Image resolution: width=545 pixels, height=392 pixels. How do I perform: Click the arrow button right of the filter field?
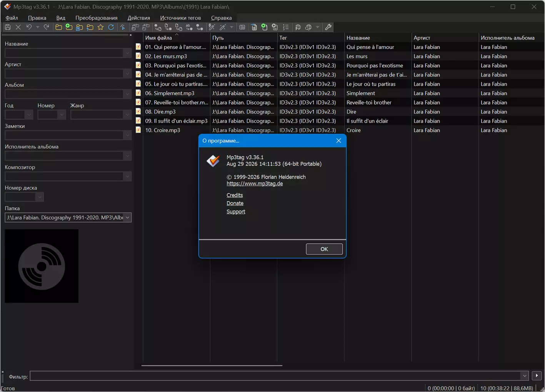click(x=537, y=375)
